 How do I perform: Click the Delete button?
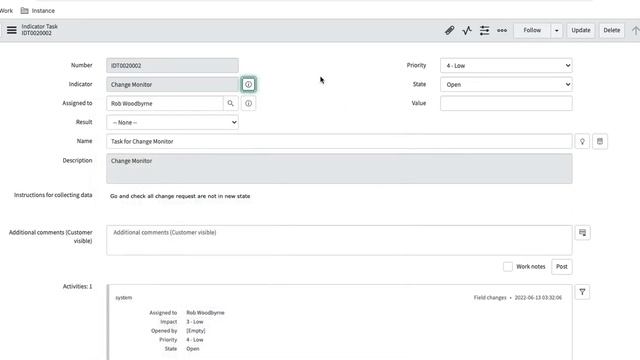point(611,30)
